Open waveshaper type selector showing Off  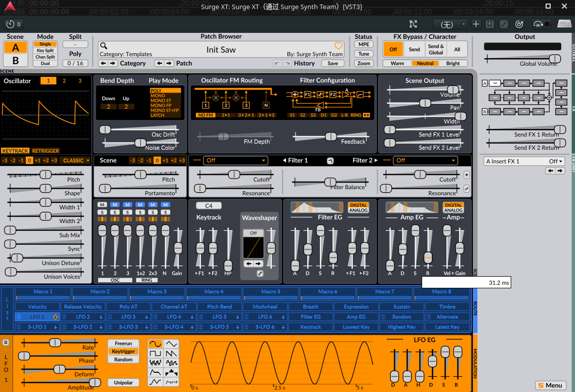point(254,233)
